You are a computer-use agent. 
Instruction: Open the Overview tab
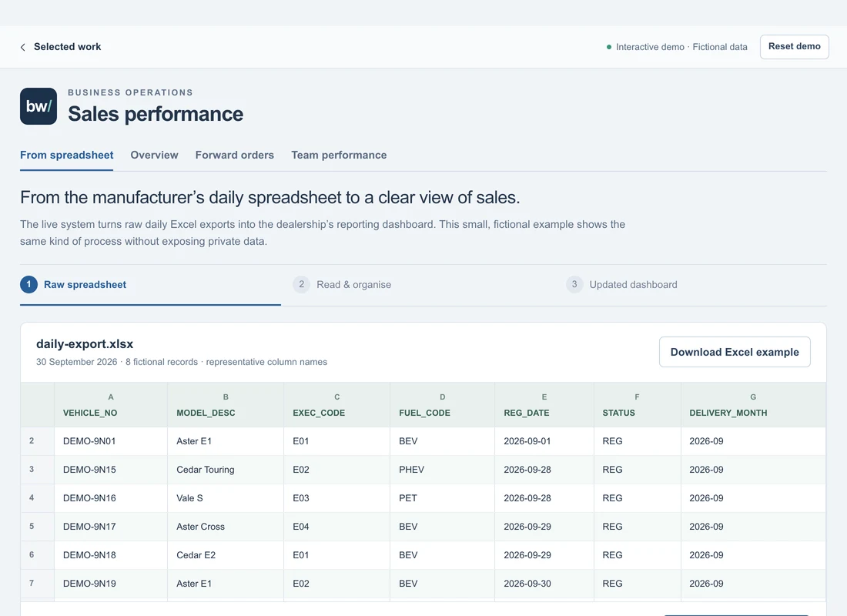click(154, 155)
